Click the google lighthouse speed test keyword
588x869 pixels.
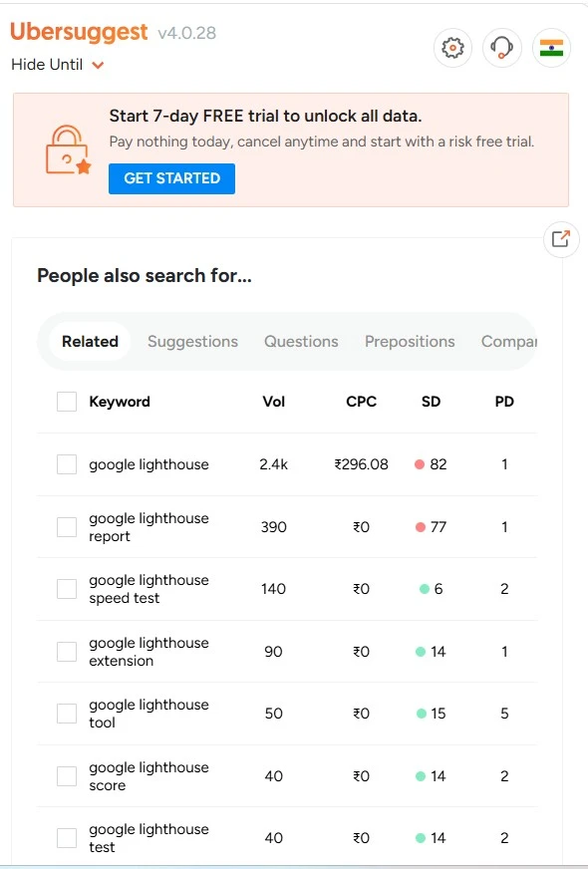click(147, 588)
